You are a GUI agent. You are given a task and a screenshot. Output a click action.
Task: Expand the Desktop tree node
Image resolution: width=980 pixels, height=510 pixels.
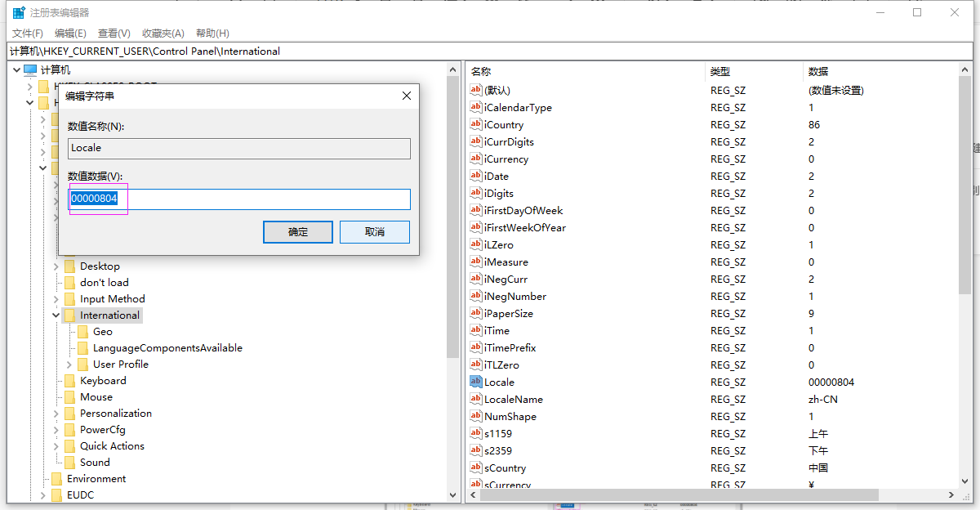tap(56, 266)
